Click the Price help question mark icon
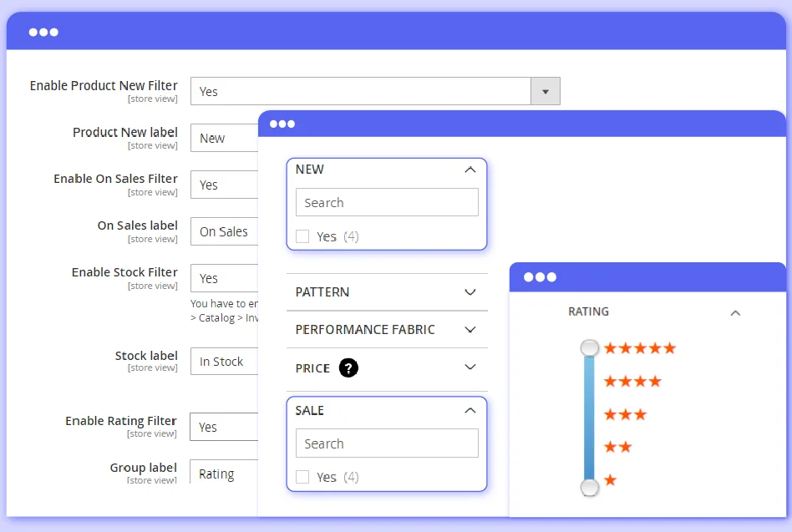792x532 pixels. (x=348, y=367)
